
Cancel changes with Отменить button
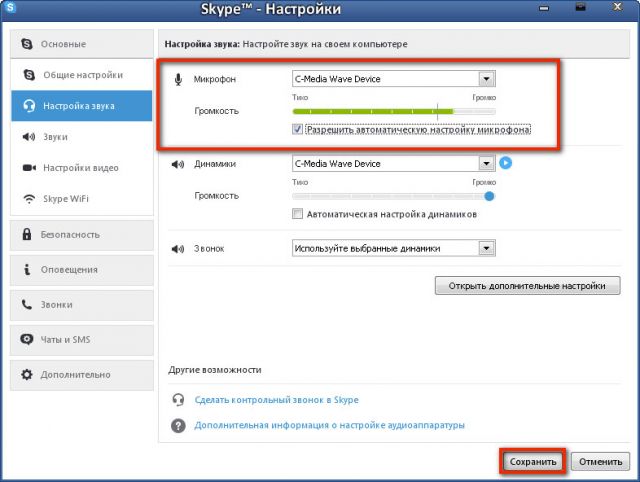pos(600,462)
